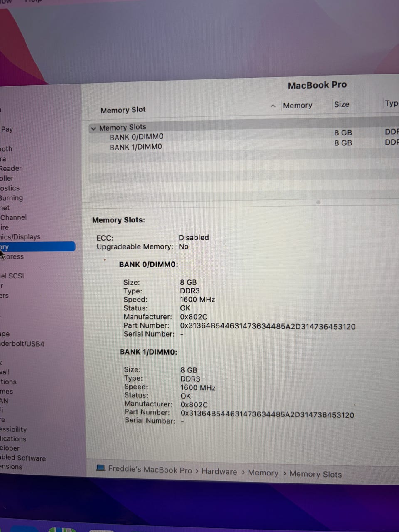Click the Upgradeable Memory 'No' value

184,246
